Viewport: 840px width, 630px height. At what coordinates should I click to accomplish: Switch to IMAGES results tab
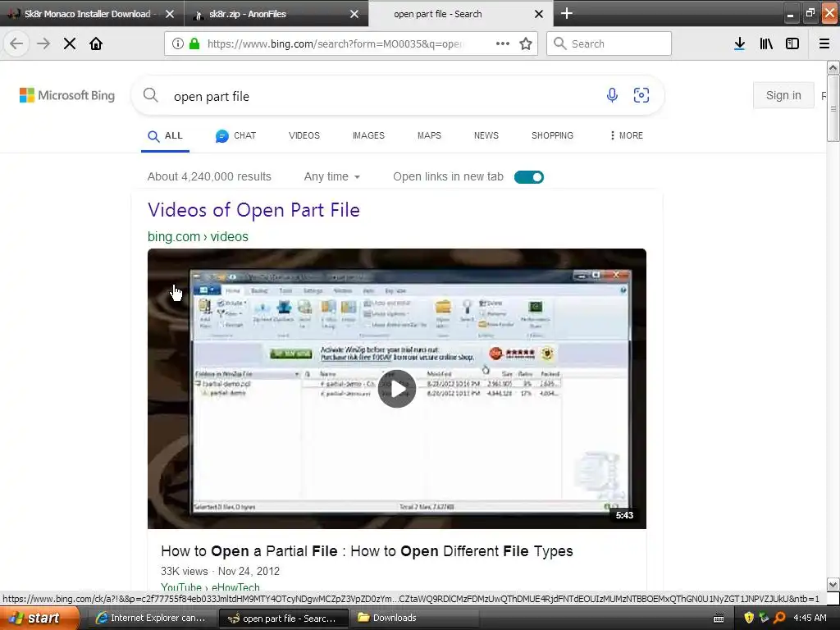(368, 135)
